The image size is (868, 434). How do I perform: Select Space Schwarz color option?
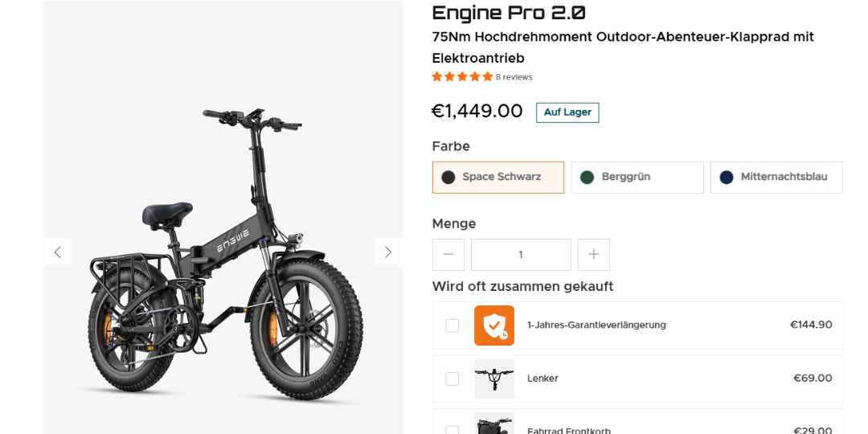[x=498, y=177]
